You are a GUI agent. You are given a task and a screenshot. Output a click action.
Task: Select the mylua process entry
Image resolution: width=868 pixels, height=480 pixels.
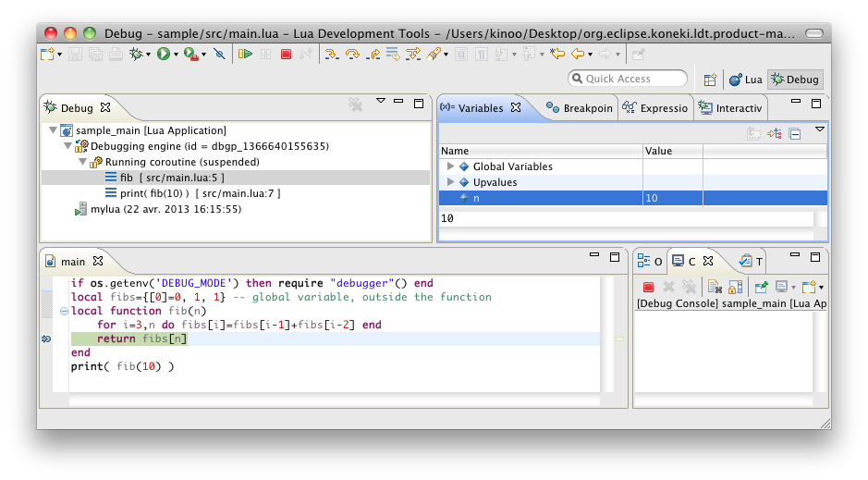click(x=165, y=209)
